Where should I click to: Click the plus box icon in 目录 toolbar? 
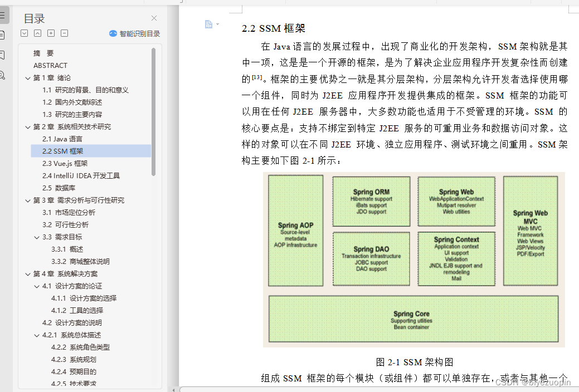pos(51,33)
